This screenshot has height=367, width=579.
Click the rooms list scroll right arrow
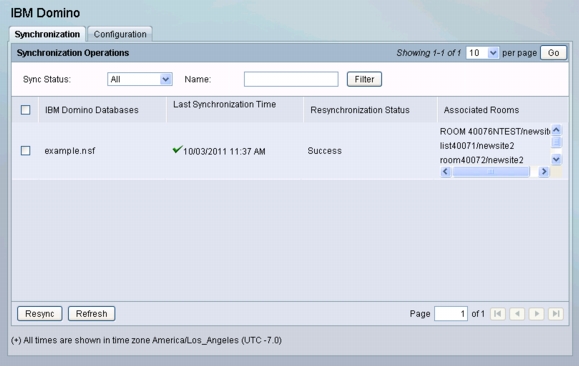[544, 171]
